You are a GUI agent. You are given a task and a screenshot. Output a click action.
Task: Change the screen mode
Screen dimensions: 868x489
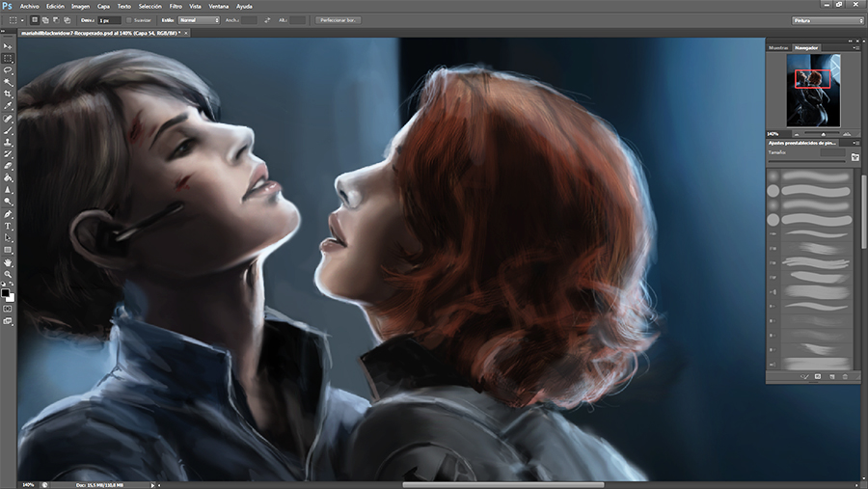(8, 321)
